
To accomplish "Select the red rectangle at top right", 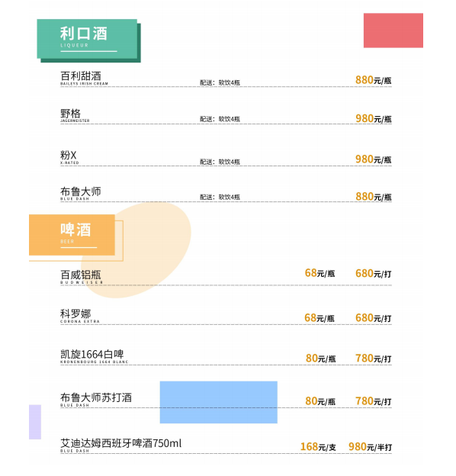I will point(393,31).
